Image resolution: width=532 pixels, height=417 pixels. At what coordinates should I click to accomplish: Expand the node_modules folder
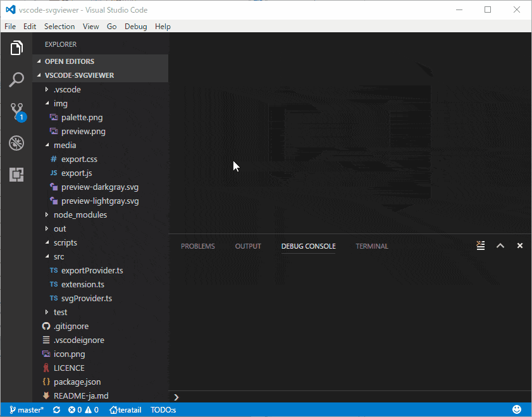point(47,215)
